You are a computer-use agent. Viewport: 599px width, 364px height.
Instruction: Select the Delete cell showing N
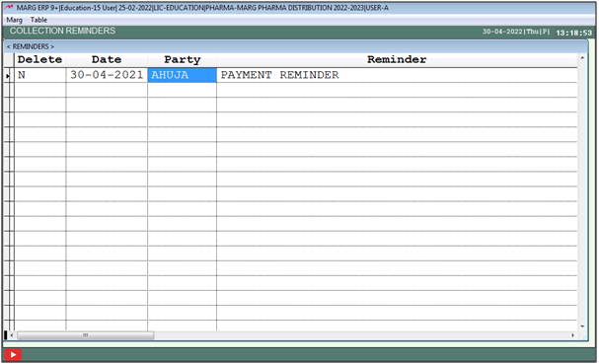tap(39, 75)
